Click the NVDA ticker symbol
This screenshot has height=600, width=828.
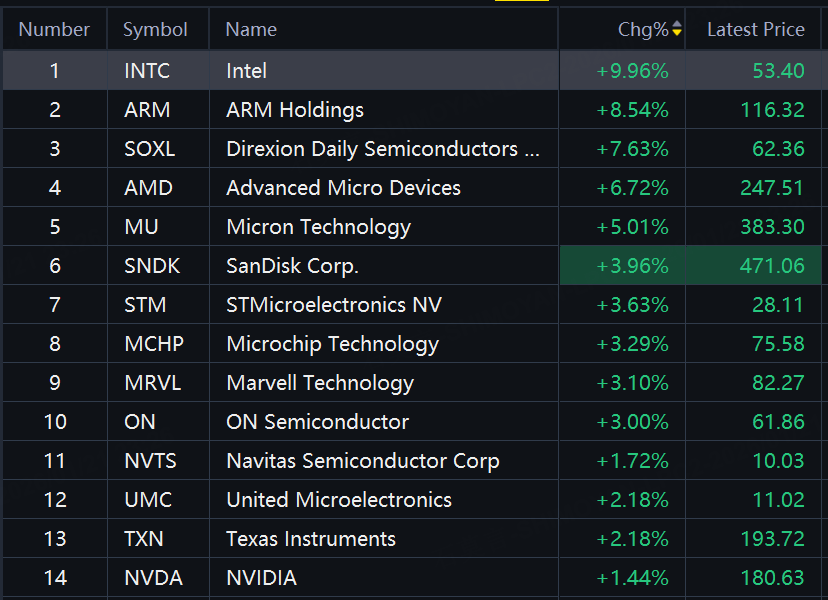[x=153, y=578]
